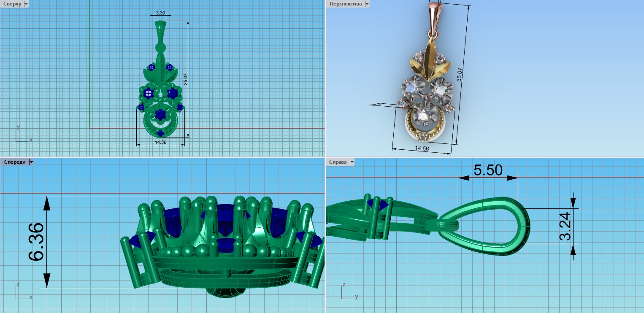Image resolution: width=644 pixels, height=313 pixels.
Task: Select the 5.50 dimension in Справа view
Action: tap(488, 170)
